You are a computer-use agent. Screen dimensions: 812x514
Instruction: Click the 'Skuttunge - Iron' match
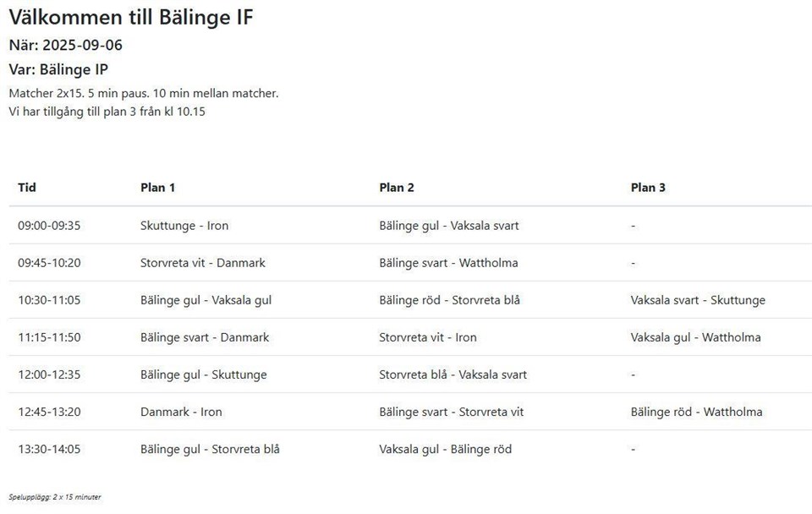tap(184, 226)
